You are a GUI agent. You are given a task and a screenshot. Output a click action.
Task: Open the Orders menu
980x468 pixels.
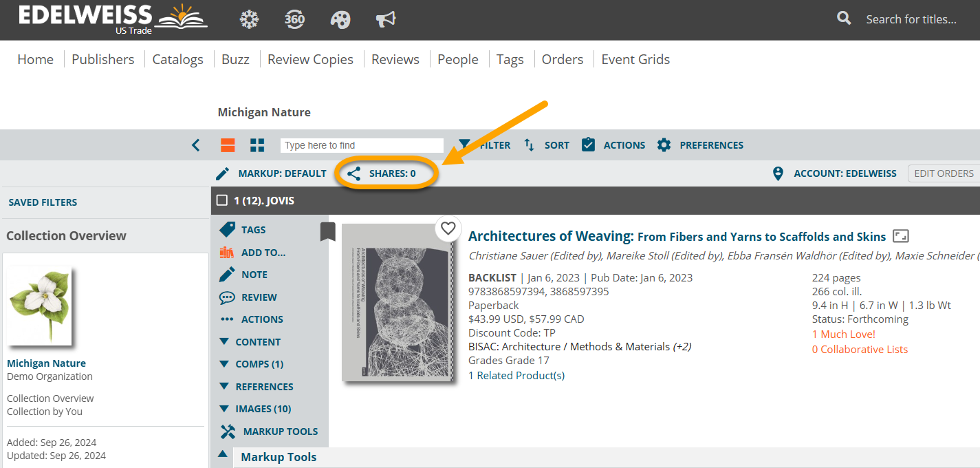click(563, 59)
